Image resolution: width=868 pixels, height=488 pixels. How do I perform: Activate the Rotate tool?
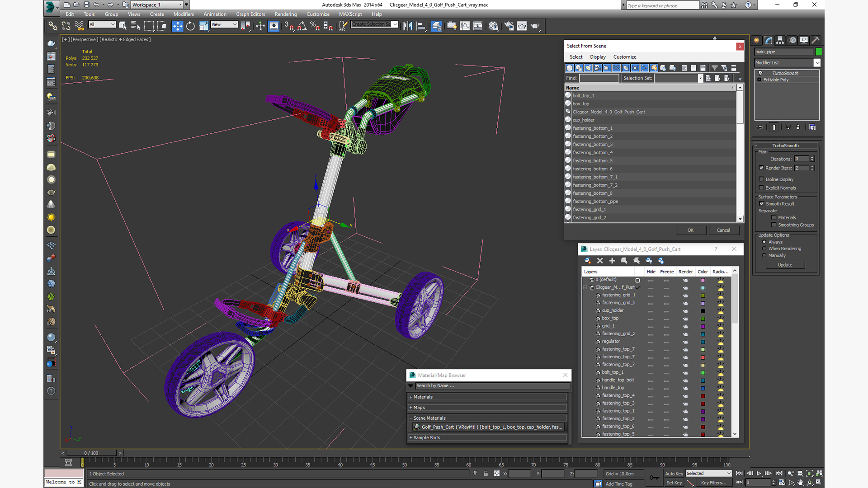pyautogui.click(x=190, y=26)
